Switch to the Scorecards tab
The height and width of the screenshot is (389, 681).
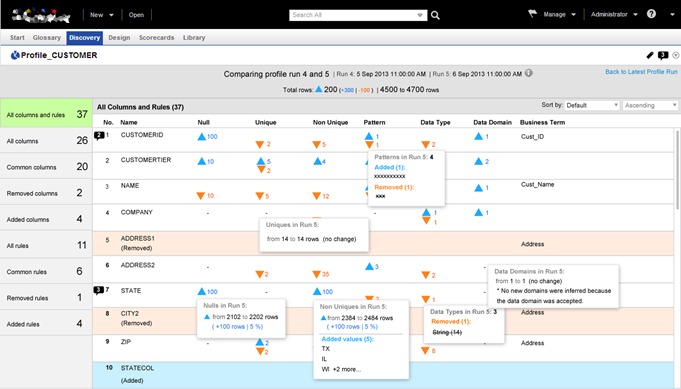coord(156,38)
